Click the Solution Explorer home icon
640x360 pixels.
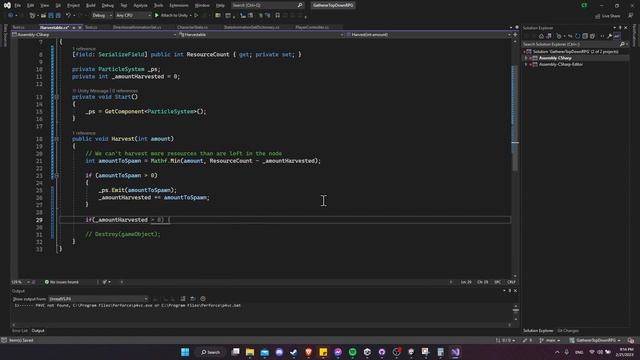(x=541, y=36)
